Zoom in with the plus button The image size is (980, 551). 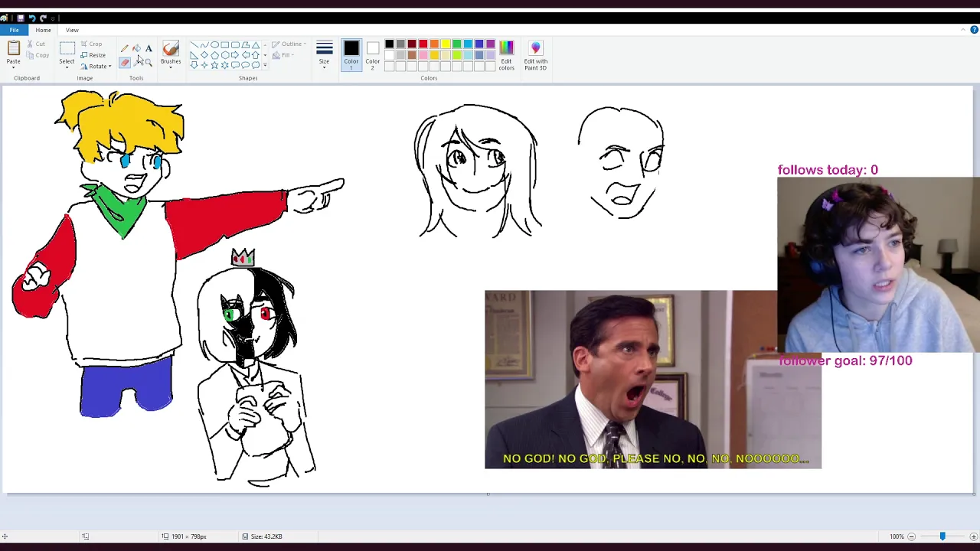pyautogui.click(x=973, y=536)
